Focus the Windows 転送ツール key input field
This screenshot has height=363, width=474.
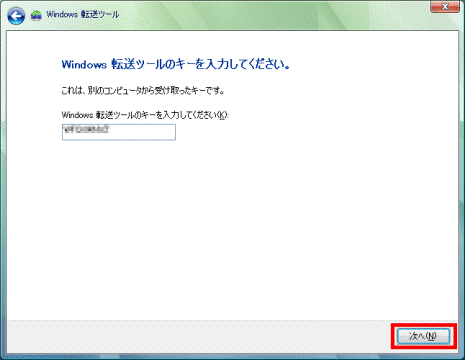pos(119,132)
